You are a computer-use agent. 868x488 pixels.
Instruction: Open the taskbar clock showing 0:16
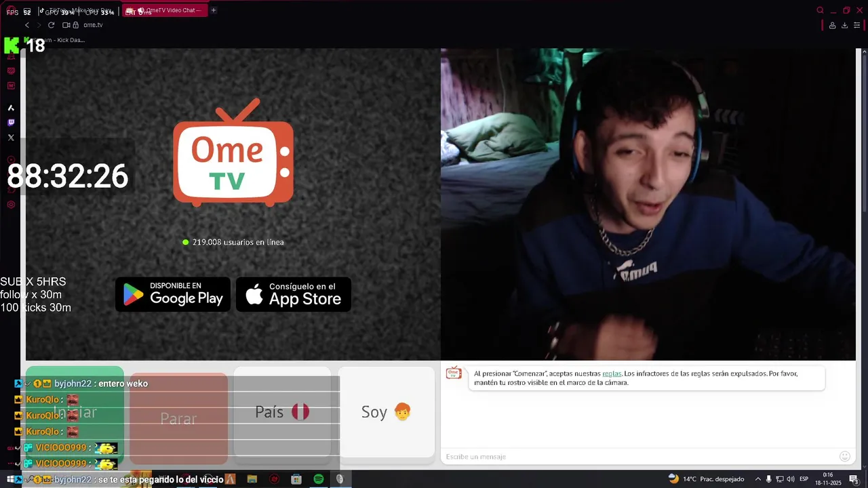coord(828,479)
